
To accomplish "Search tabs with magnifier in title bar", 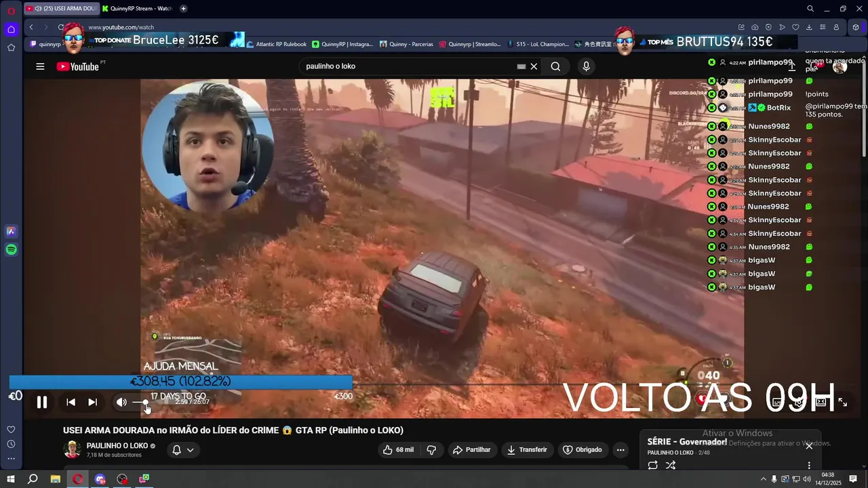I will [810, 9].
